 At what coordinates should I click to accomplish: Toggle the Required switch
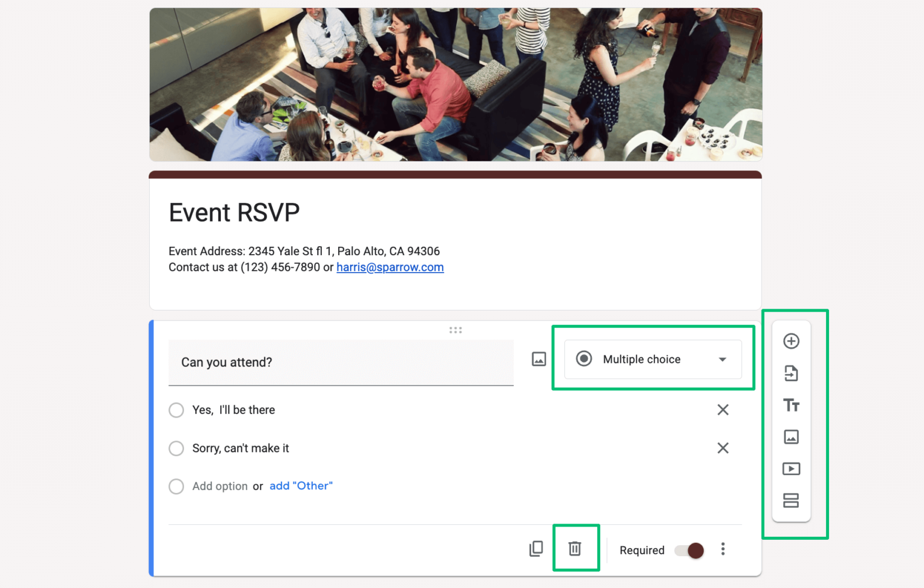click(688, 550)
